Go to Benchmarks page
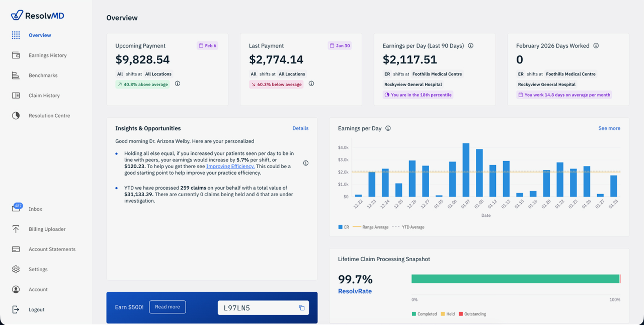The image size is (644, 325). 43,75
